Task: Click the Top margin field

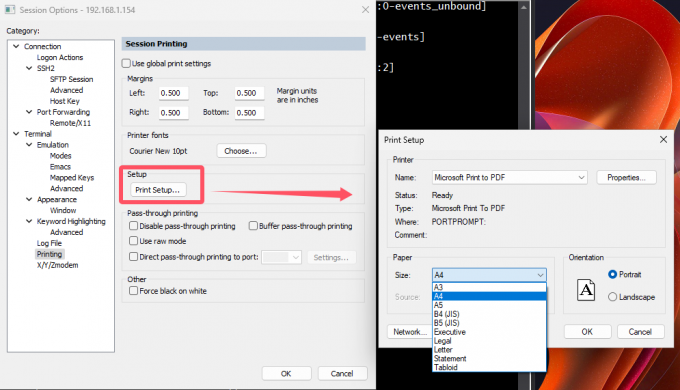Action: click(x=249, y=93)
